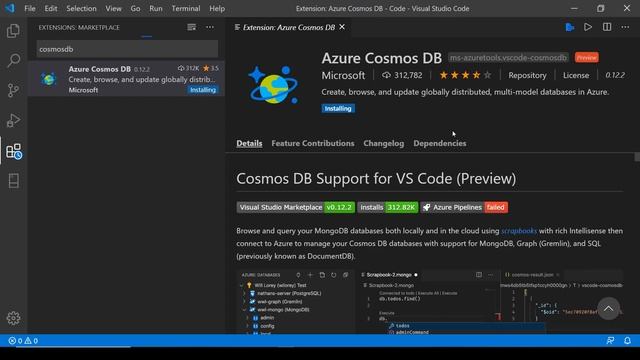Click the Installs 312.82K badge
Screen dimensions: 640x360
(388, 207)
